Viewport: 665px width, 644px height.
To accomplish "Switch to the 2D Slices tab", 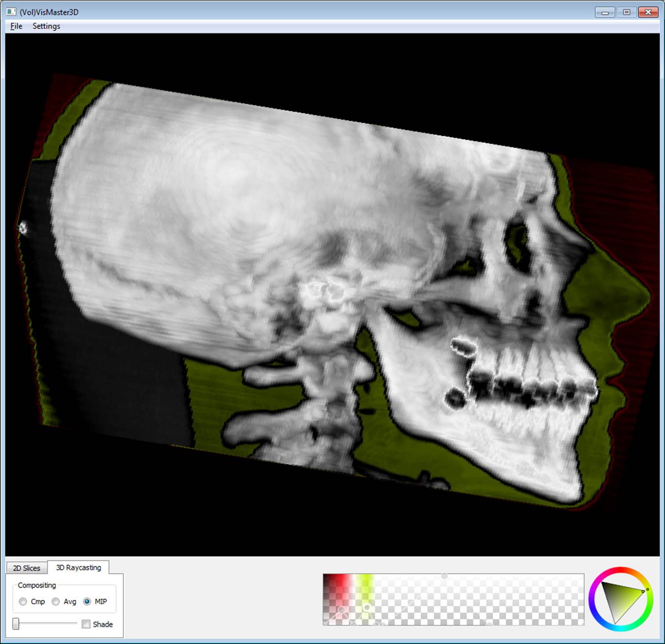I will click(27, 567).
